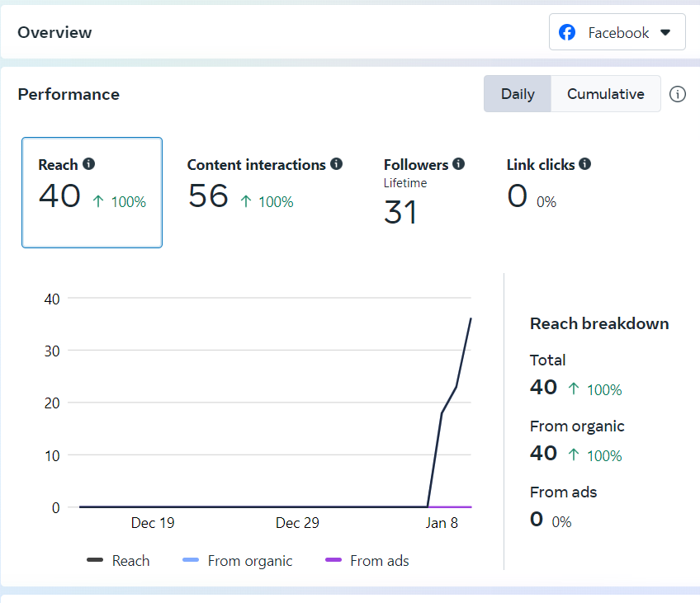Click the Facebook logo icon
Viewport: 700px width, 603px height.
coord(567,33)
